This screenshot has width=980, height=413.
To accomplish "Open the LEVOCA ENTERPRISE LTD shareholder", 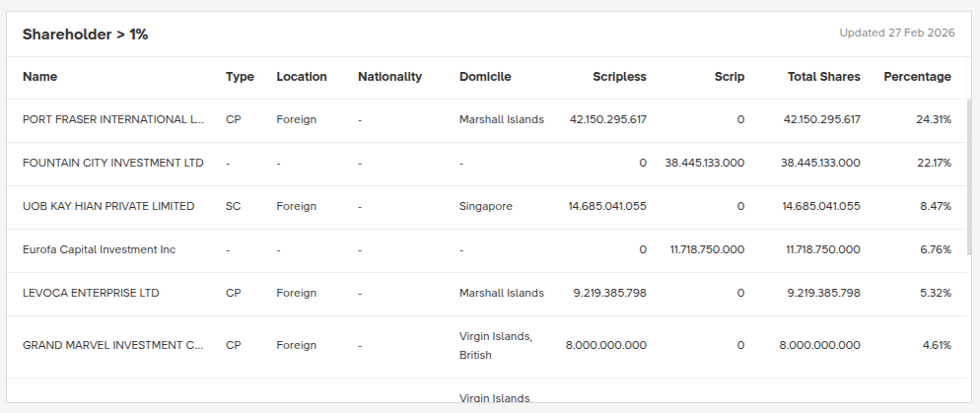I will pyautogui.click(x=91, y=294).
